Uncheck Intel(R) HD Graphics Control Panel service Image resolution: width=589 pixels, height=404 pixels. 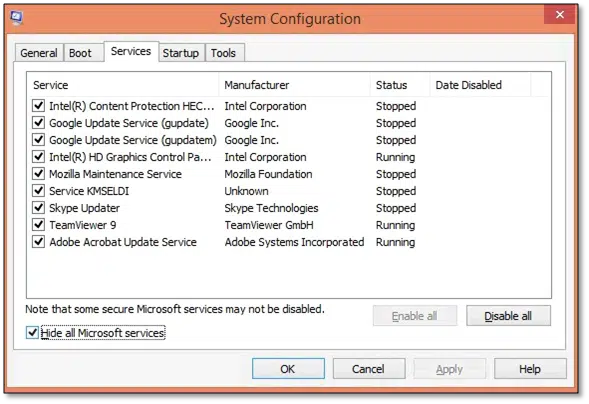pyautogui.click(x=38, y=156)
